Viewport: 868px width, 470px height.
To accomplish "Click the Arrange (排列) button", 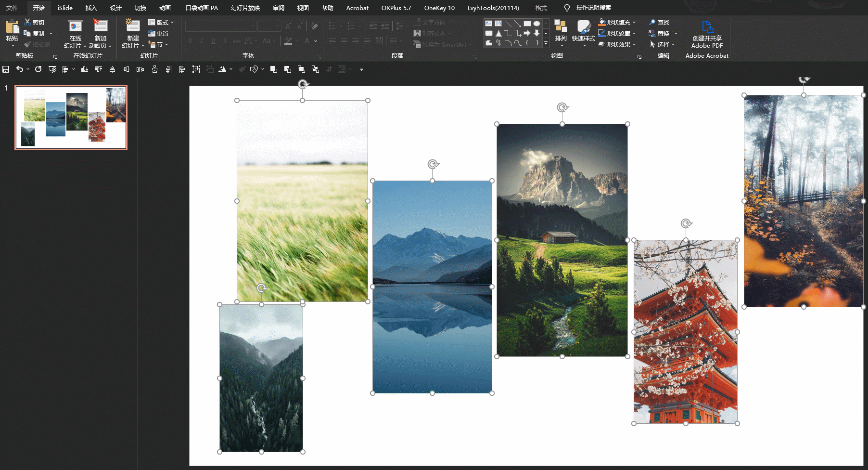I will (x=561, y=30).
